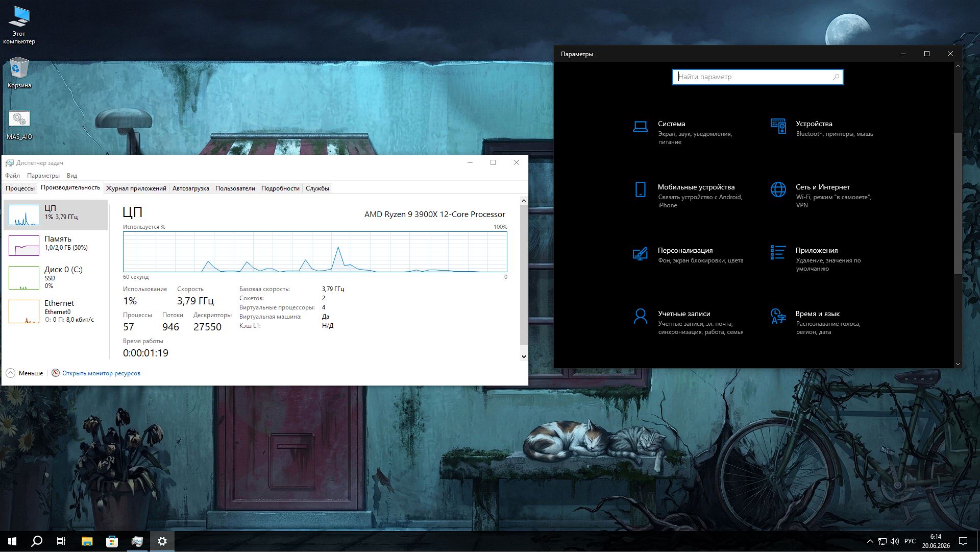
Task: Click the Параметры window scrollbar thumb
Action: (958, 204)
